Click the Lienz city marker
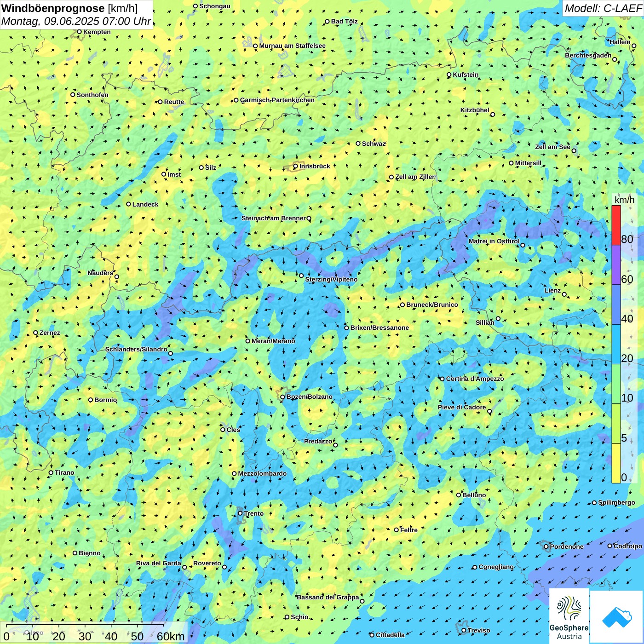644x644 pixels. 564,294
